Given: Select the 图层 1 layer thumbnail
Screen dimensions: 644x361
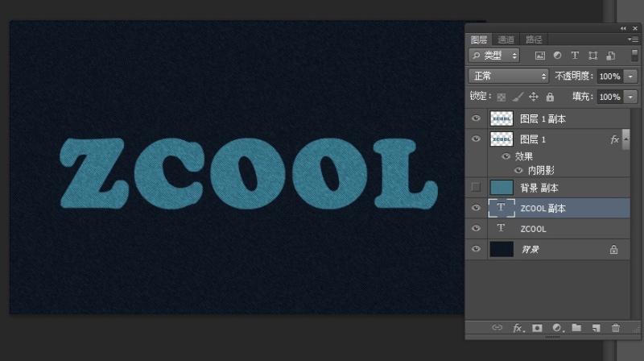Looking at the screenshot, I should point(502,139).
